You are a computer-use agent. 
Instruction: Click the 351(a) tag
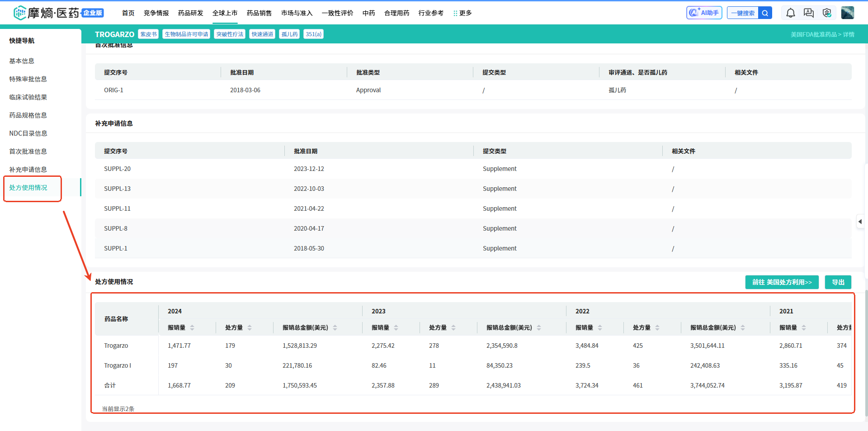pos(313,34)
